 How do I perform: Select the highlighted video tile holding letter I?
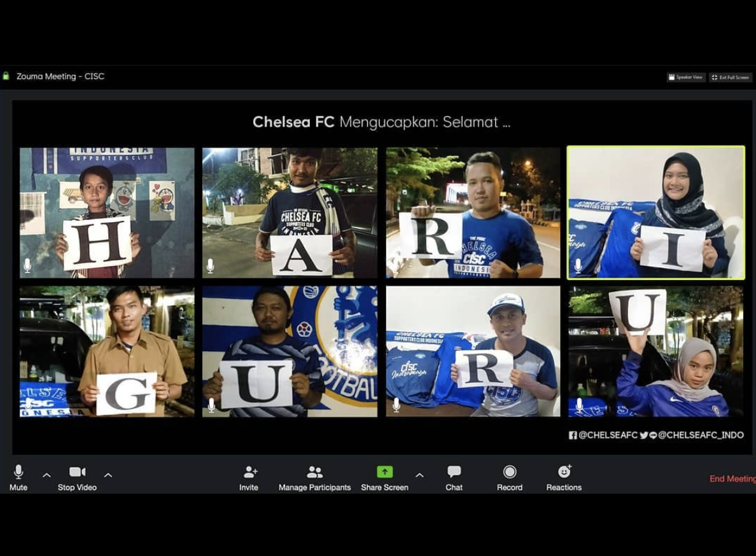point(655,213)
